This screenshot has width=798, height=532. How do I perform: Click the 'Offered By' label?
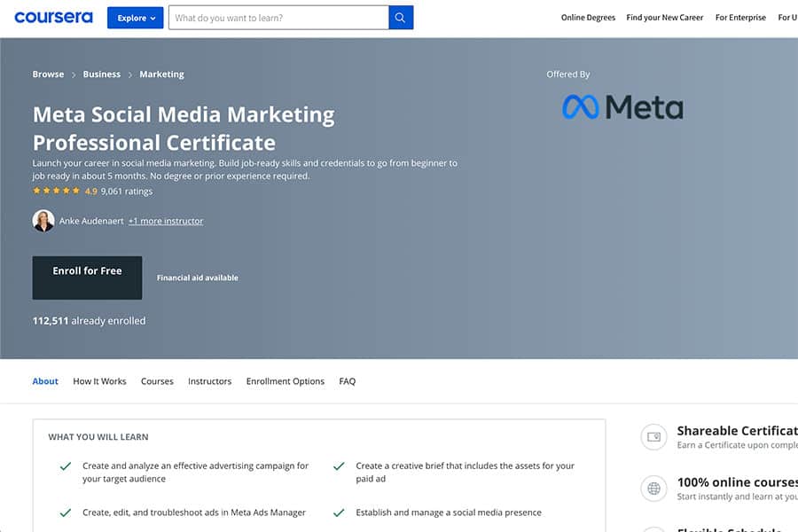click(x=568, y=74)
